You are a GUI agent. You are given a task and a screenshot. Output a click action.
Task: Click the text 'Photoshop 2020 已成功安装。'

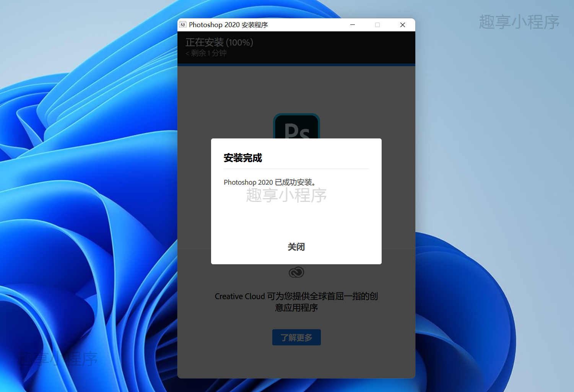[x=270, y=182]
